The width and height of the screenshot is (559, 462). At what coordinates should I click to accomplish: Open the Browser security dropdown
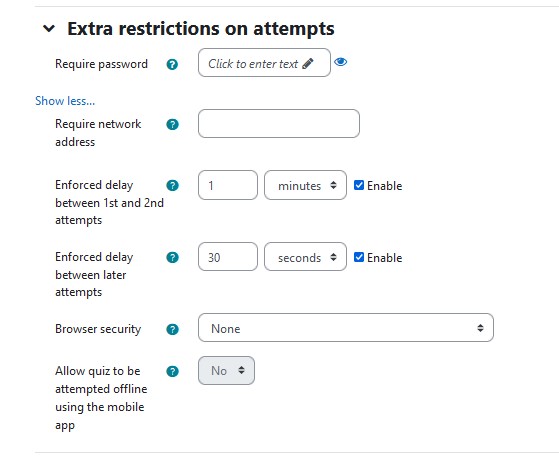[346, 328]
